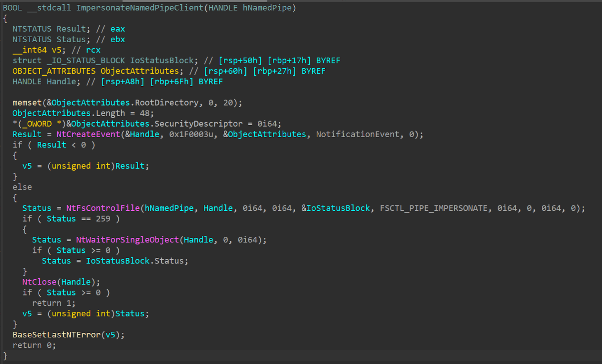
Task: Click the BaseSetLastNTError function call
Action: tap(56, 335)
